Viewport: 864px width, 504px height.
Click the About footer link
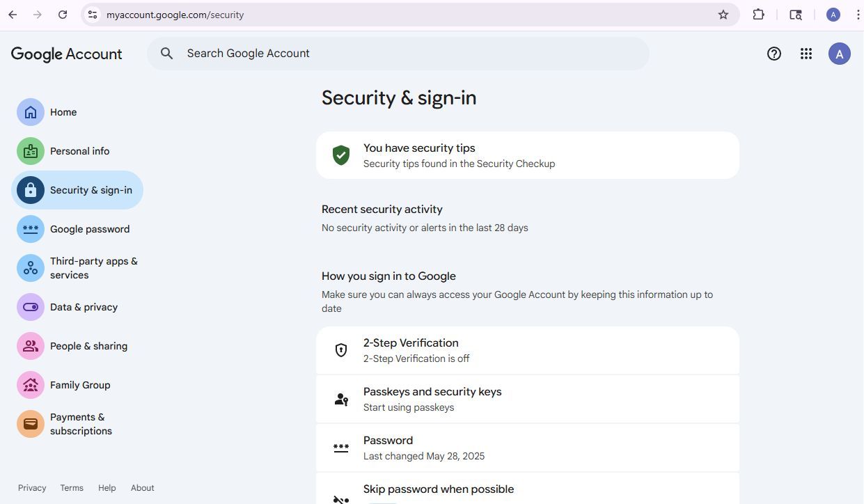coord(143,488)
